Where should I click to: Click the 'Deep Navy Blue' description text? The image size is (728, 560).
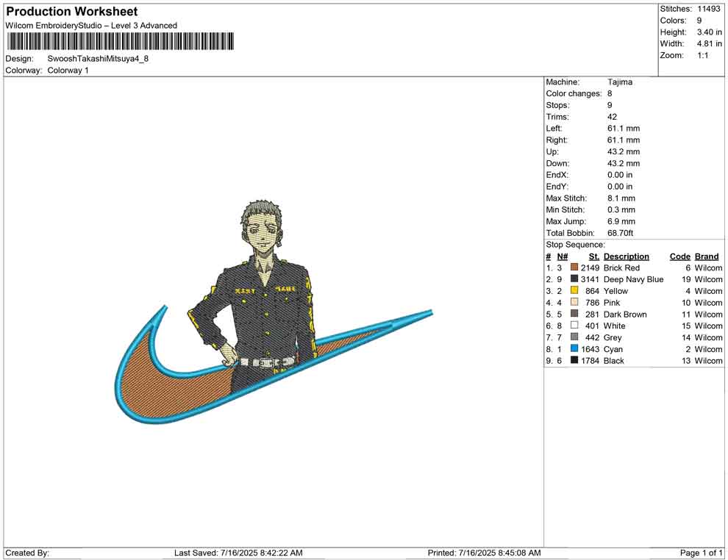(633, 279)
